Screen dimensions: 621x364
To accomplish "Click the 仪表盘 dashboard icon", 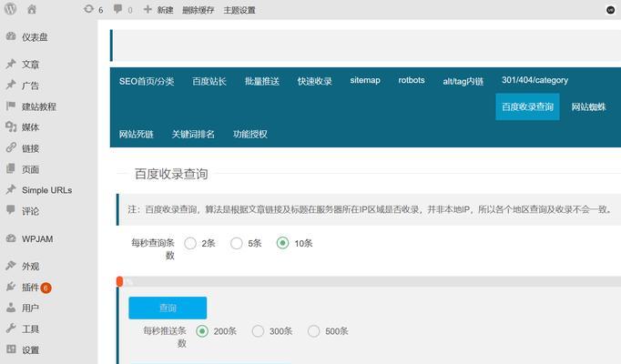I will point(11,36).
